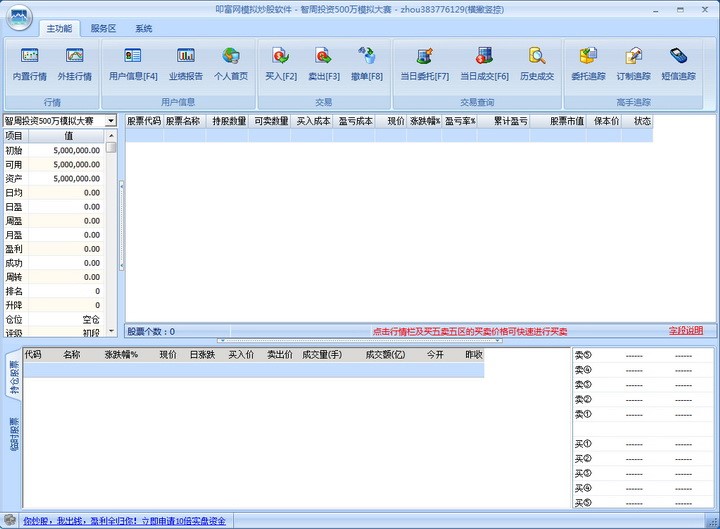
Task: Open the 系统 ribbon tab
Action: click(144, 29)
